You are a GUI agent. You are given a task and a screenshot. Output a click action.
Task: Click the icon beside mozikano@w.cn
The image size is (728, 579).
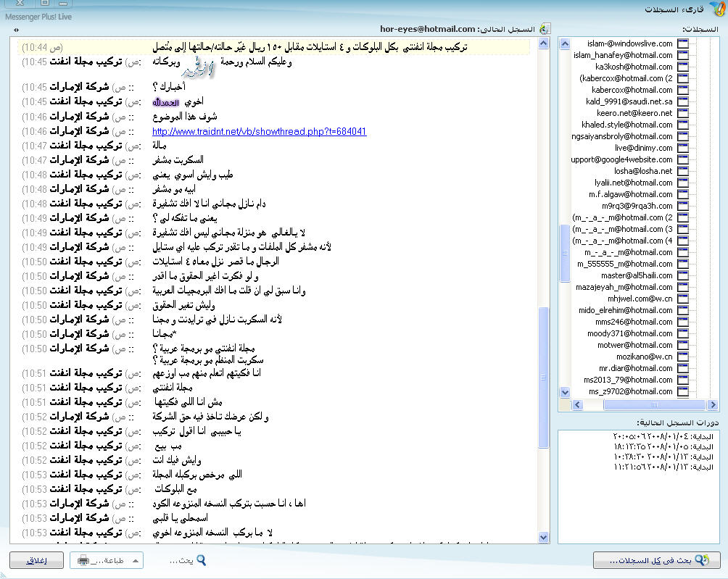[683, 357]
